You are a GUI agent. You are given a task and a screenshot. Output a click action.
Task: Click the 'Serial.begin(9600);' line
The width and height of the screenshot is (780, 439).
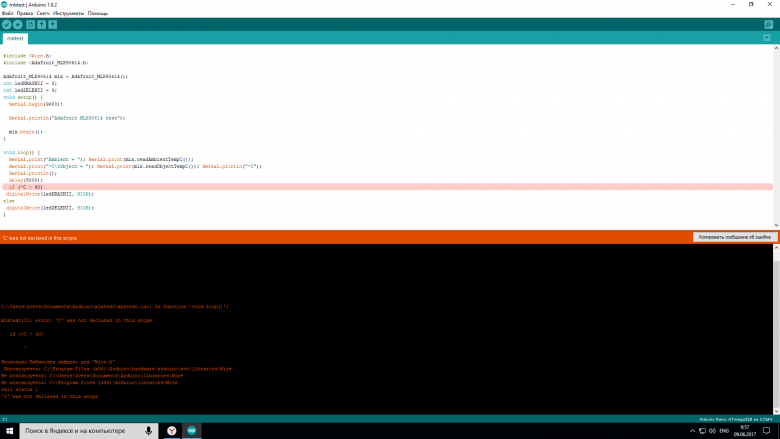(x=35, y=104)
